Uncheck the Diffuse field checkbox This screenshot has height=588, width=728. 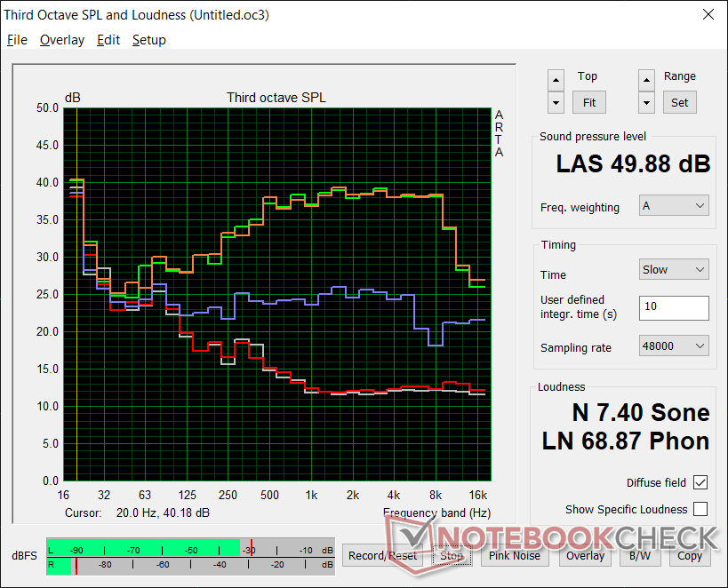pos(700,482)
